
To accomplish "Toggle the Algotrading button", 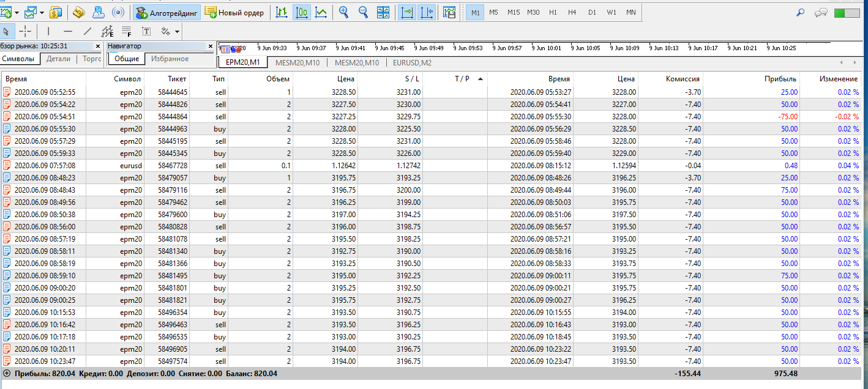I will pyautogui.click(x=167, y=12).
